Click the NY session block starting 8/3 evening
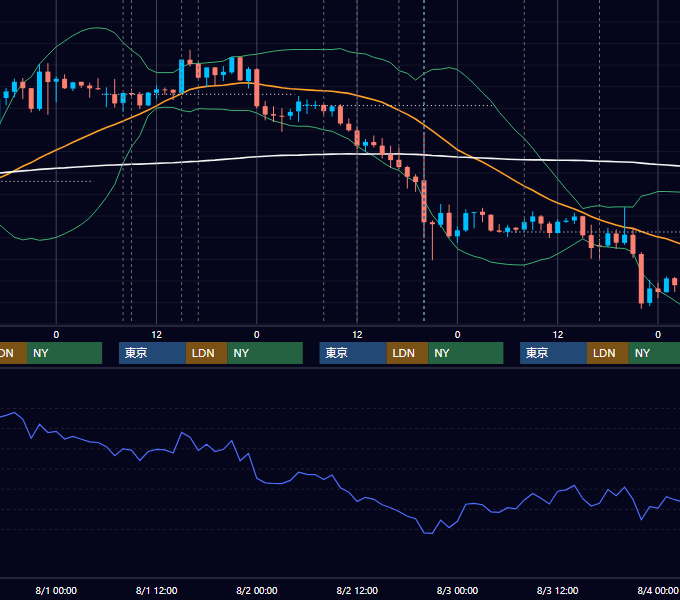The image size is (680, 600). pos(654,353)
